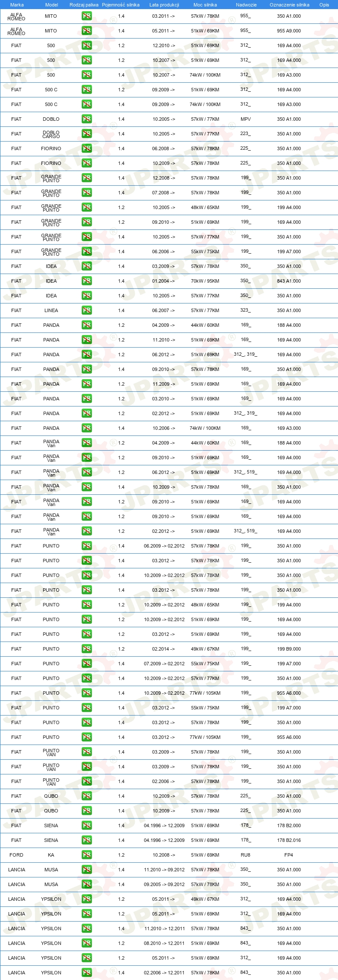338x980 pixels.
Task: Click production date 09.2005 -> 09.2012
Action: 164,884
